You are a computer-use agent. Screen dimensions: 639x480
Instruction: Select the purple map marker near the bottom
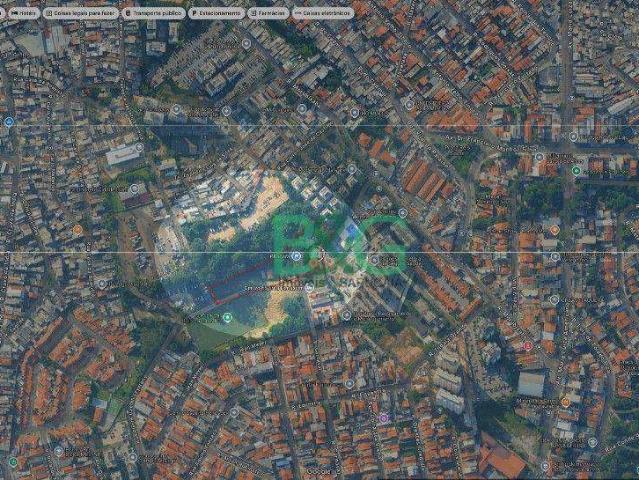pyautogui.click(x=383, y=417)
